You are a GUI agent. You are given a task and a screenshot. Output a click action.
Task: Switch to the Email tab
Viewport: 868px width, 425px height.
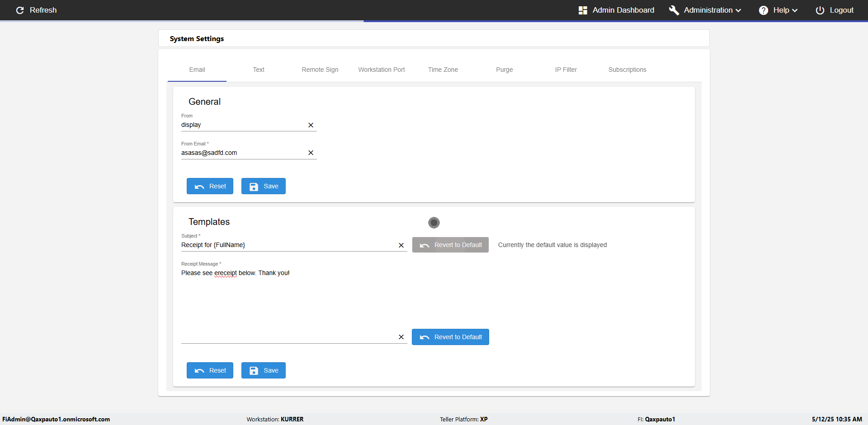[x=197, y=70]
